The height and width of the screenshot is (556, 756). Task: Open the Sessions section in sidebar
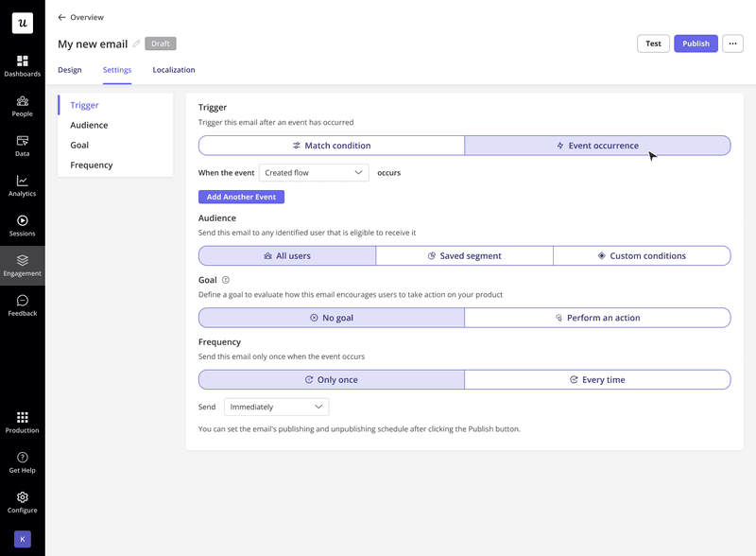click(22, 225)
